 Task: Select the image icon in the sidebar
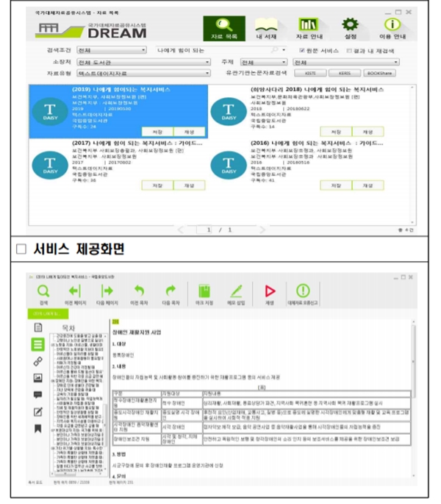pyautogui.click(x=38, y=378)
